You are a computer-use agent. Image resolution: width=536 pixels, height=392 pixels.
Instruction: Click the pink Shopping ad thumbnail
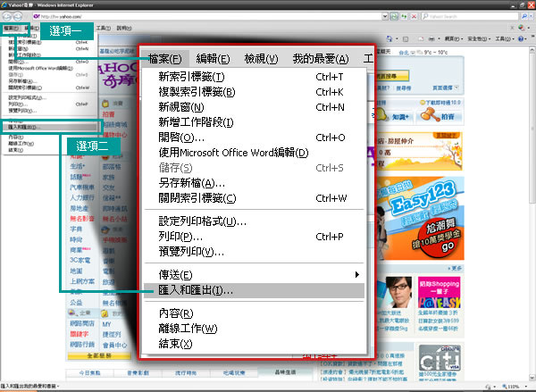440,292
